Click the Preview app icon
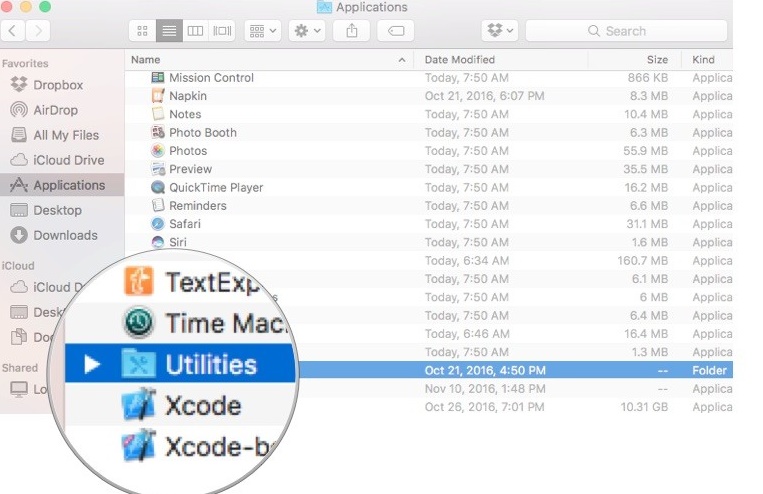Image resolution: width=763 pixels, height=494 pixels. 158,169
